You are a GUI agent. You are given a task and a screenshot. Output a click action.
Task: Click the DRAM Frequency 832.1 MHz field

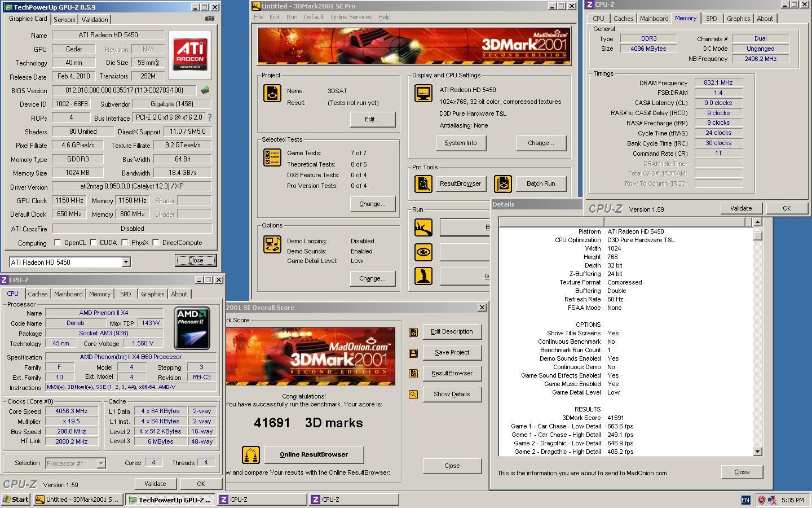pyautogui.click(x=718, y=82)
